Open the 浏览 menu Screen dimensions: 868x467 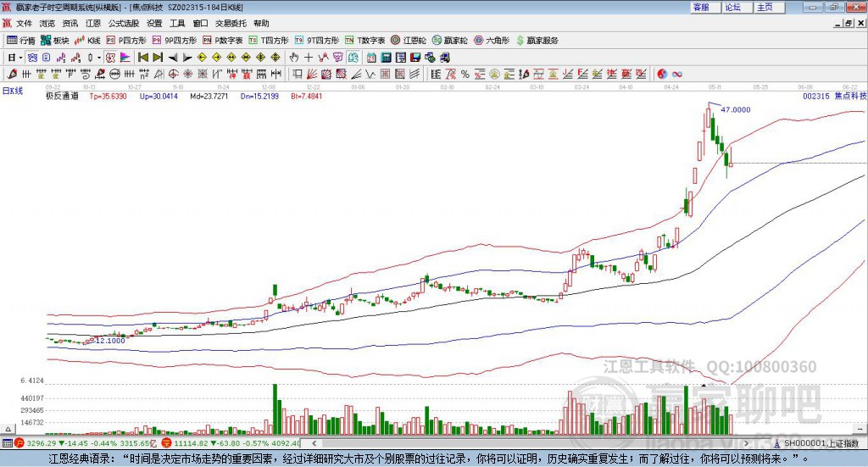tap(47, 23)
